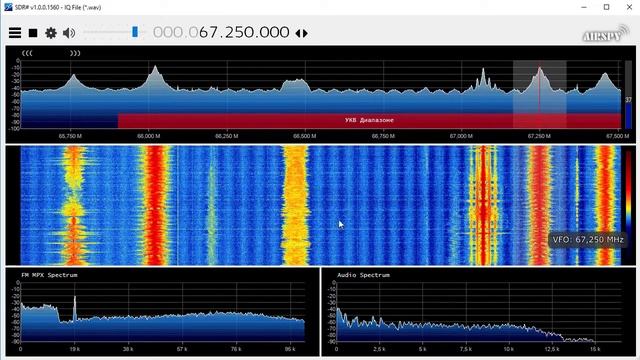Click the 10 k label on Audio Spectrum
The height and width of the screenshot is (360, 640).
coord(509,349)
